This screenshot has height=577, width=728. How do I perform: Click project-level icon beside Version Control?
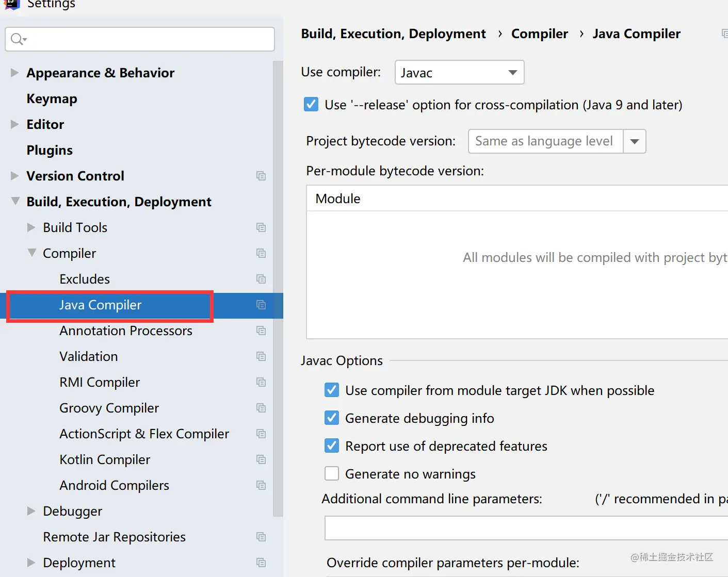[261, 176]
